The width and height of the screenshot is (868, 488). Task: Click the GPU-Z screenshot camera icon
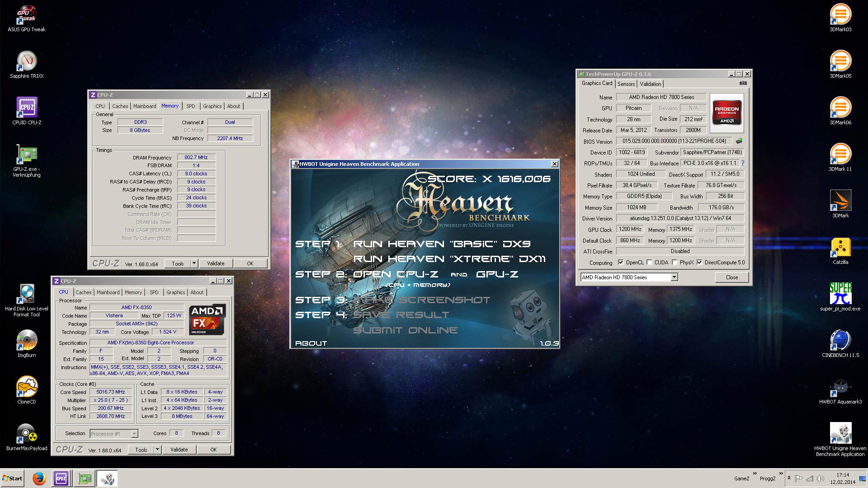[x=743, y=83]
